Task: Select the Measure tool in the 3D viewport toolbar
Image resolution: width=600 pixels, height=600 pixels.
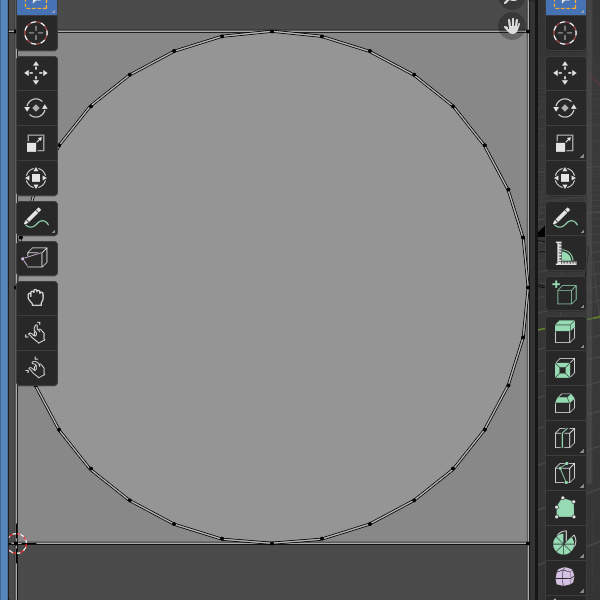Action: click(565, 254)
